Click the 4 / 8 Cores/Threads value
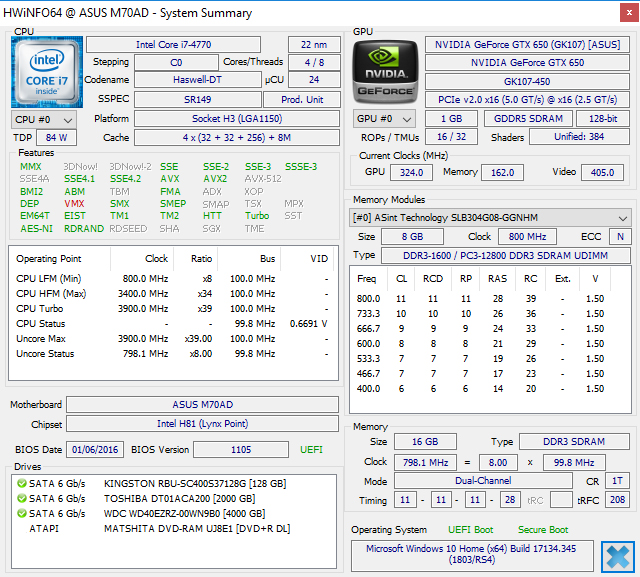The height and width of the screenshot is (577, 640). tap(314, 62)
